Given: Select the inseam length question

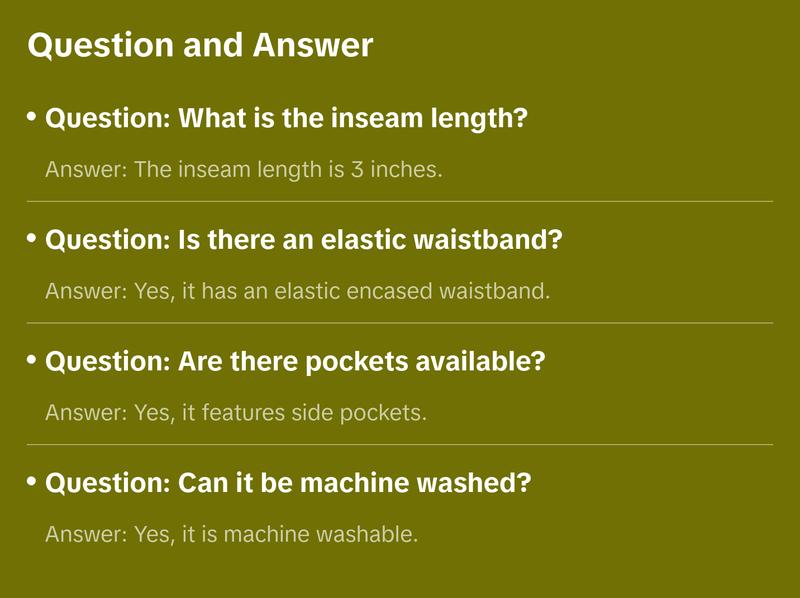Looking at the screenshot, I should pyautogui.click(x=286, y=120).
